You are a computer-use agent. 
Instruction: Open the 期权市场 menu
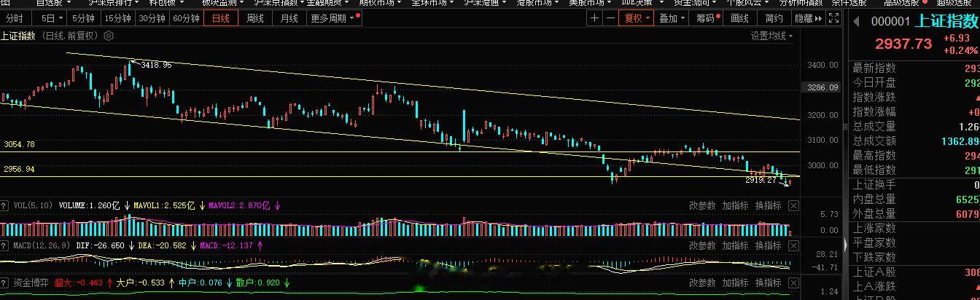381,3
